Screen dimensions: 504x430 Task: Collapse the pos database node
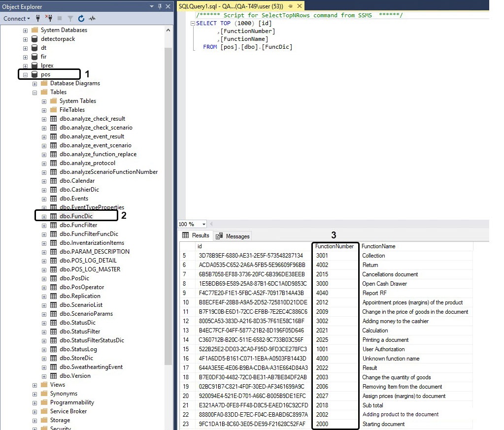click(x=25, y=75)
